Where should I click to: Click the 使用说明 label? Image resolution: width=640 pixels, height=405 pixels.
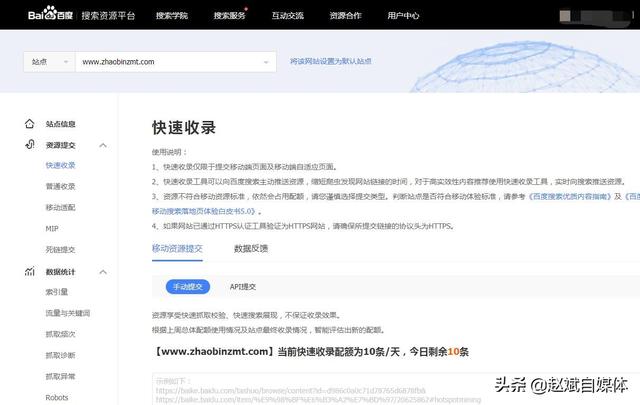pos(169,152)
